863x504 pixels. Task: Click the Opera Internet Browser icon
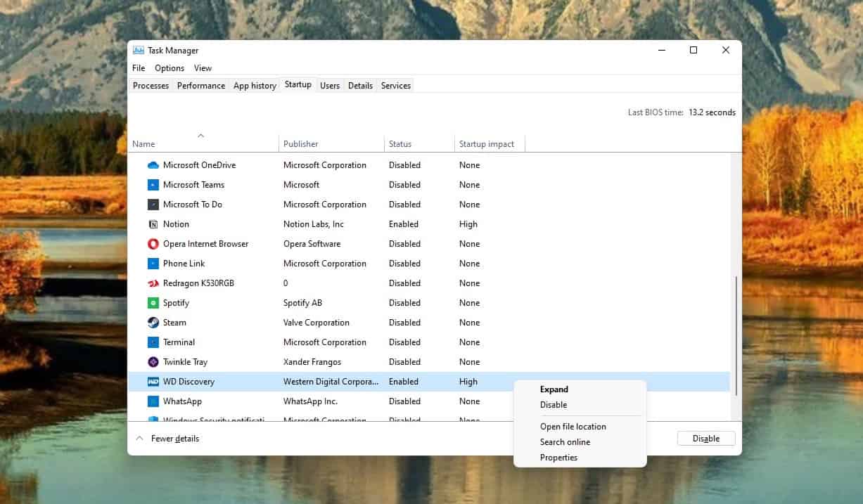(x=156, y=243)
